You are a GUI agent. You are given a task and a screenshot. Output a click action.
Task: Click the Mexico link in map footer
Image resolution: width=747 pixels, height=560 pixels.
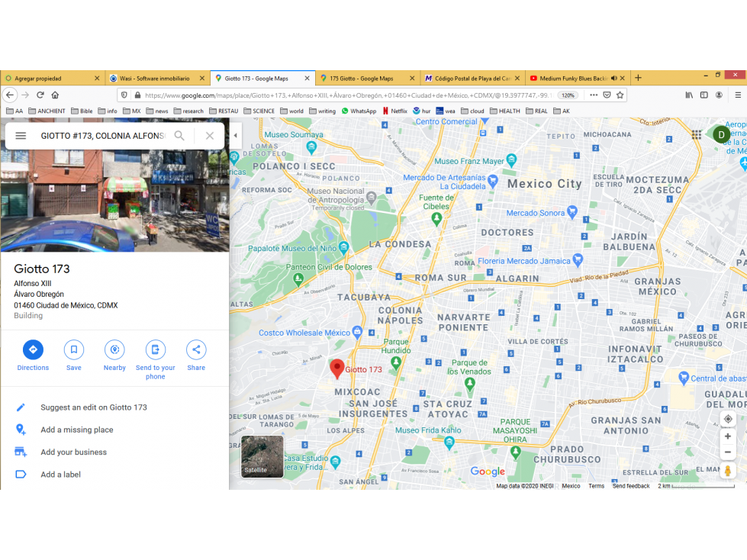tap(571, 486)
